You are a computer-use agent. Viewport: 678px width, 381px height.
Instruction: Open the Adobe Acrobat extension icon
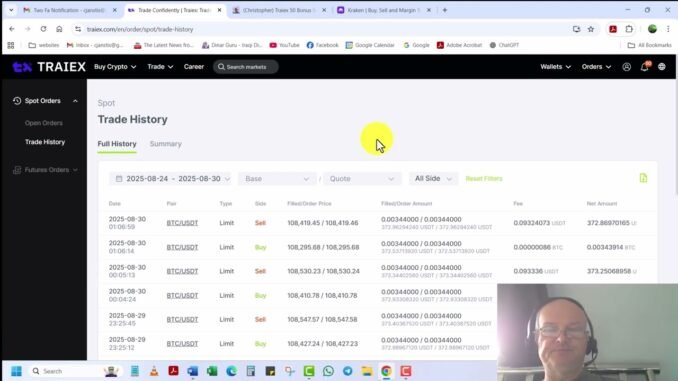click(x=613, y=29)
